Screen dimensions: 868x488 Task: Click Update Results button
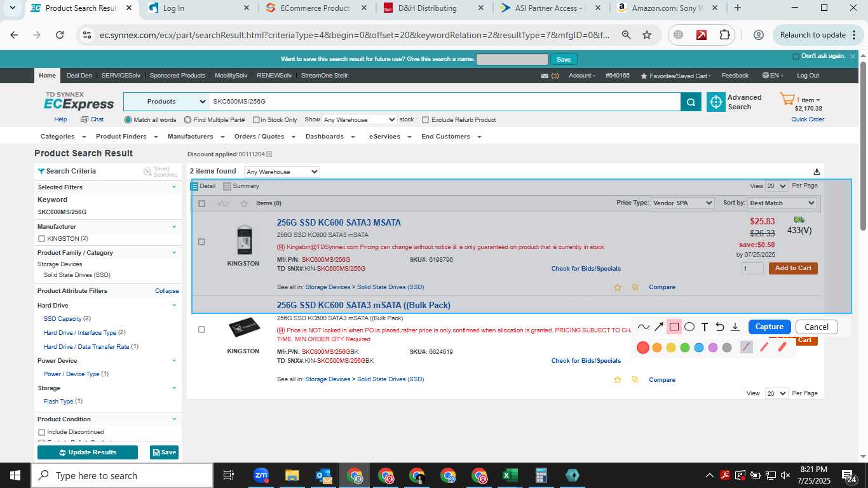[x=88, y=452]
